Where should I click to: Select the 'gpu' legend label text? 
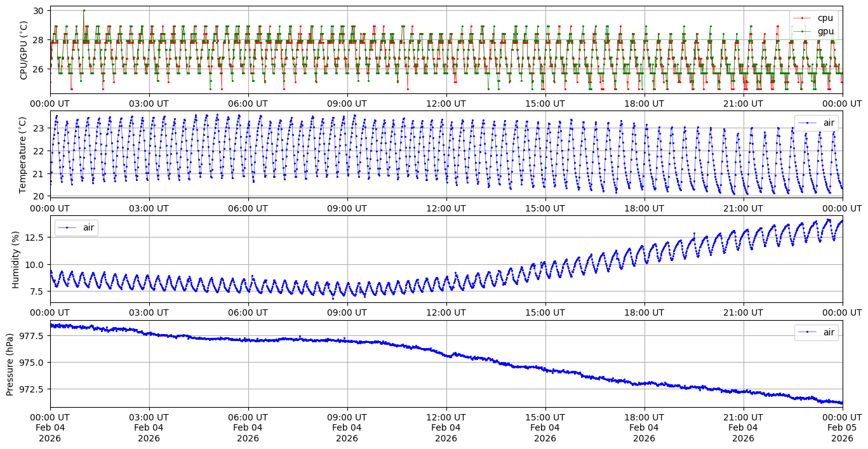click(825, 31)
